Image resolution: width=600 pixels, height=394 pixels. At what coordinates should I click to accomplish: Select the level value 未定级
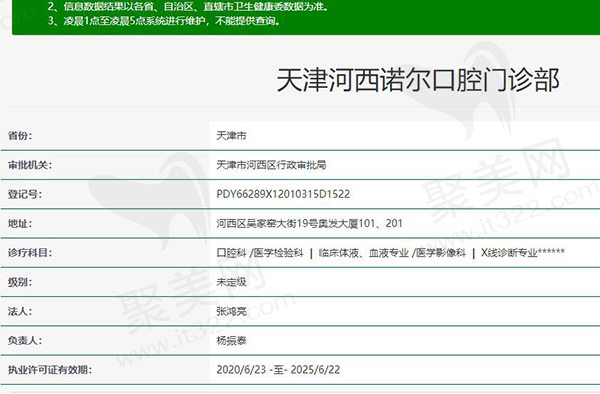(x=231, y=282)
